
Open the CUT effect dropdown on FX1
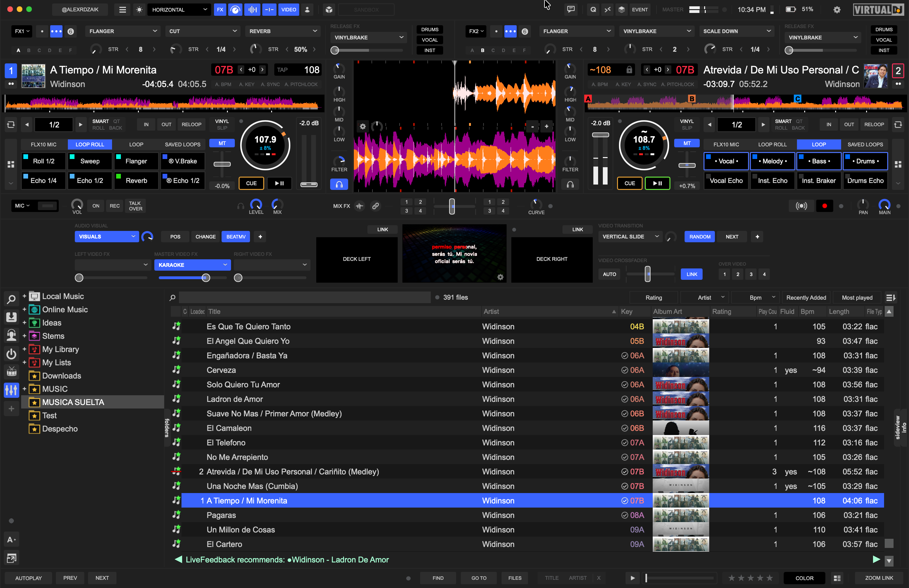[x=202, y=31]
